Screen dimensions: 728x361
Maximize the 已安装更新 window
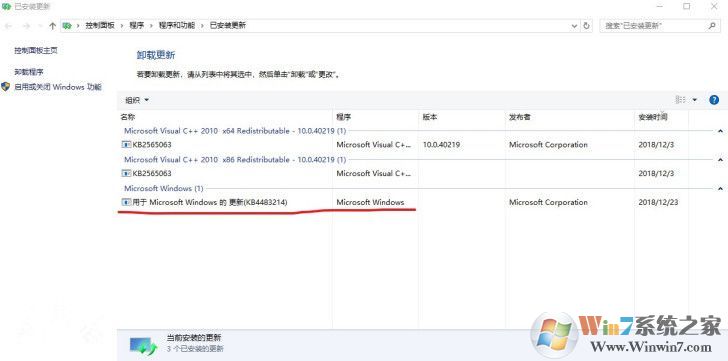(686, 6)
